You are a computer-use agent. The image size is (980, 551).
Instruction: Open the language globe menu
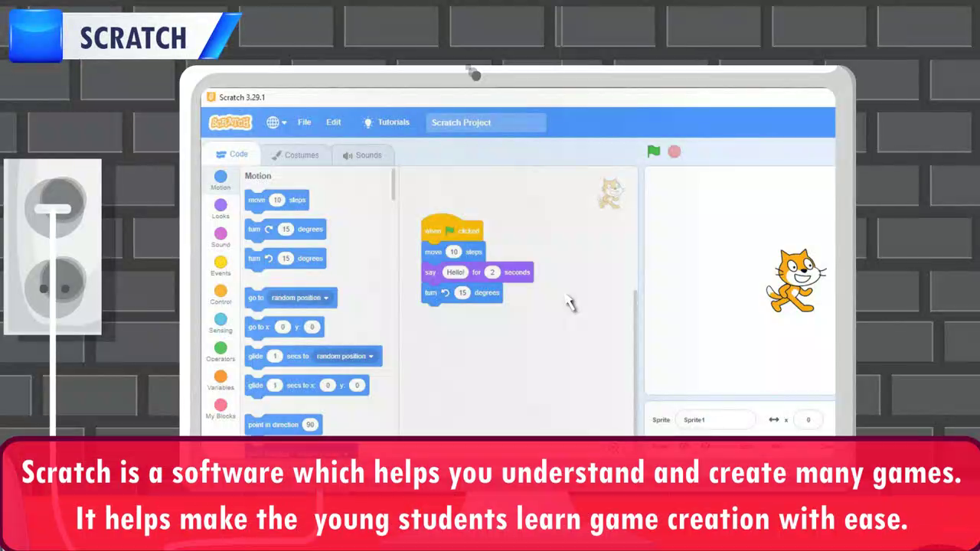point(276,122)
